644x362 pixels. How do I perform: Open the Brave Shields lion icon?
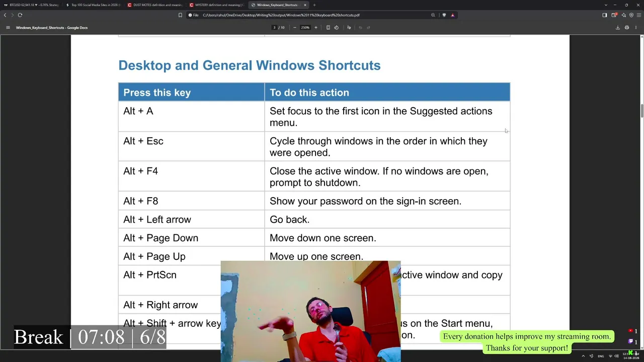click(x=444, y=15)
